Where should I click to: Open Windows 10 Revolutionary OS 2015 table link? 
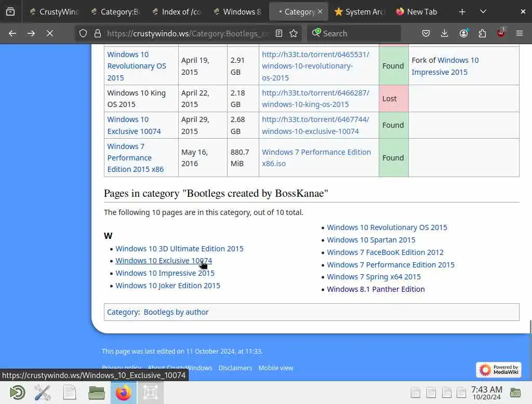[137, 66]
